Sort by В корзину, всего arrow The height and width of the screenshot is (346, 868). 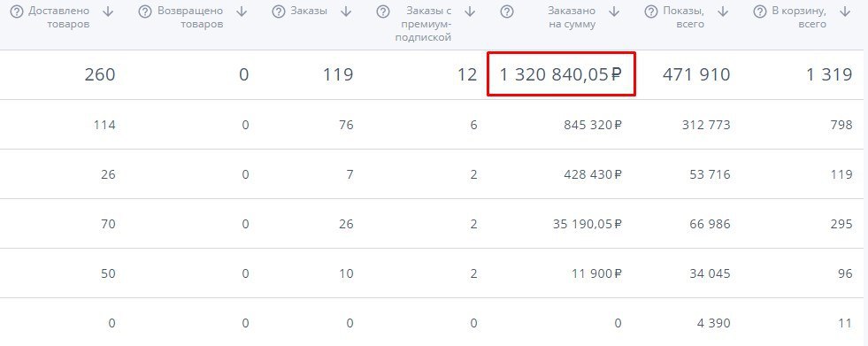(845, 12)
